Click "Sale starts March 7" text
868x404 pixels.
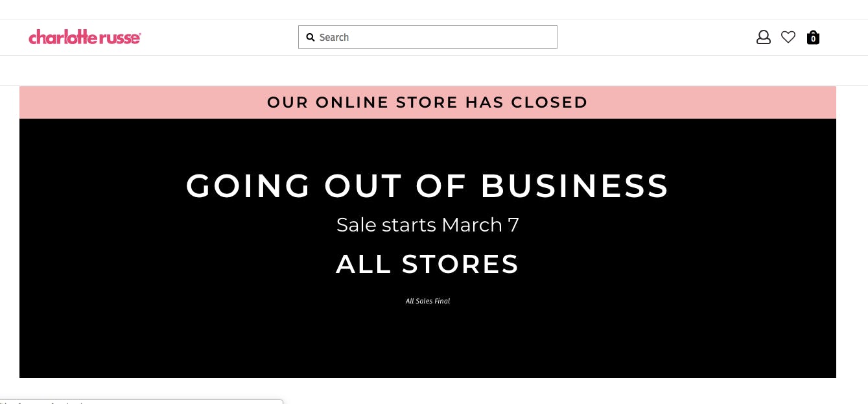[x=427, y=225]
